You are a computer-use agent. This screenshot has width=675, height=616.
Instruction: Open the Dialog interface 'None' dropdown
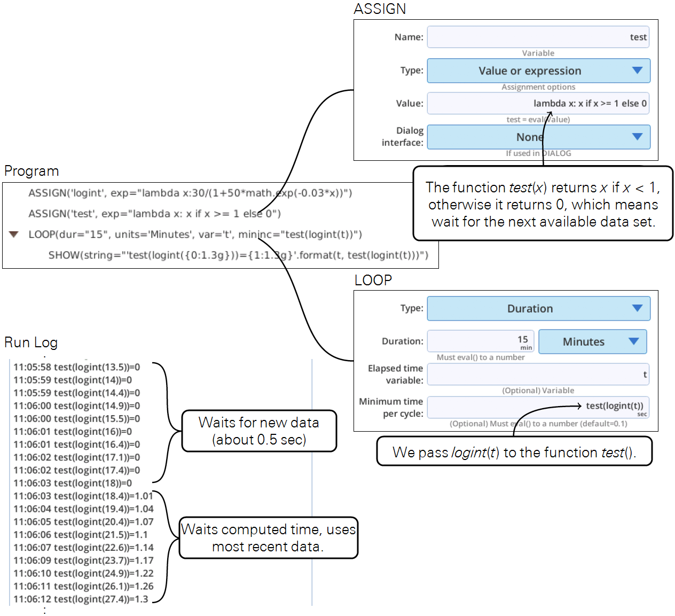(x=538, y=137)
